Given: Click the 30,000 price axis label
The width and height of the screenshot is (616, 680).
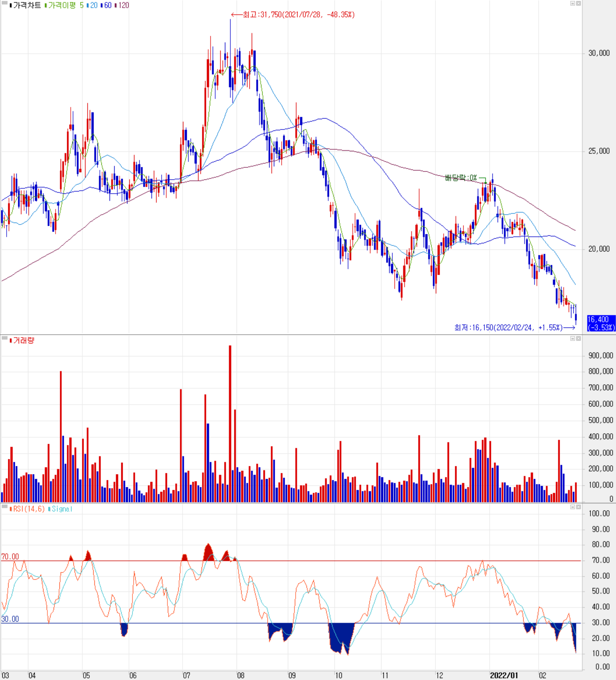Looking at the screenshot, I should click(x=599, y=53).
